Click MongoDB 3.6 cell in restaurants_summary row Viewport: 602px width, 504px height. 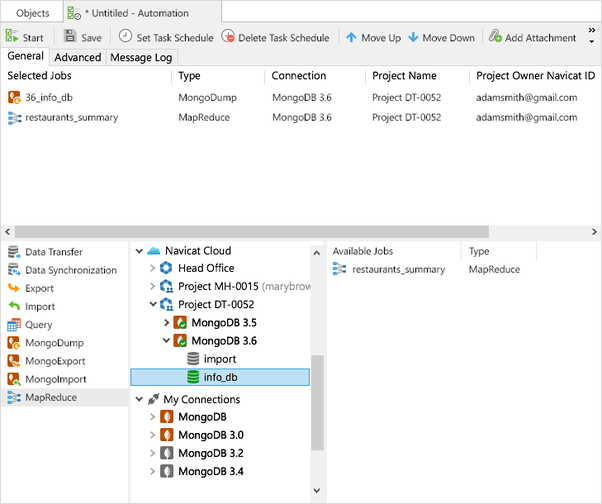point(302,117)
